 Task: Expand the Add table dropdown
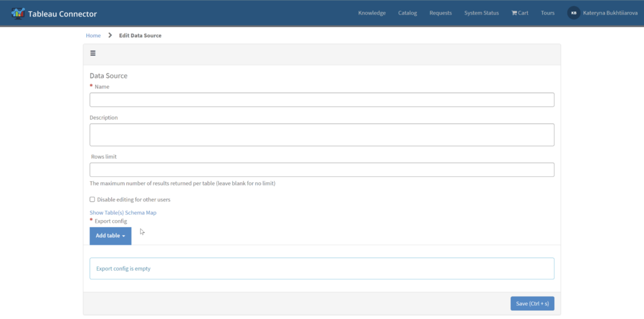(x=111, y=235)
